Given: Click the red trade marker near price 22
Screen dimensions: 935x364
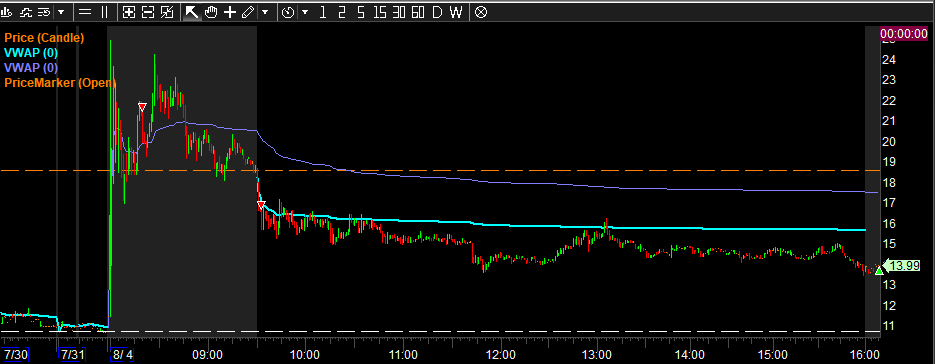Looking at the screenshot, I should 142,107.
